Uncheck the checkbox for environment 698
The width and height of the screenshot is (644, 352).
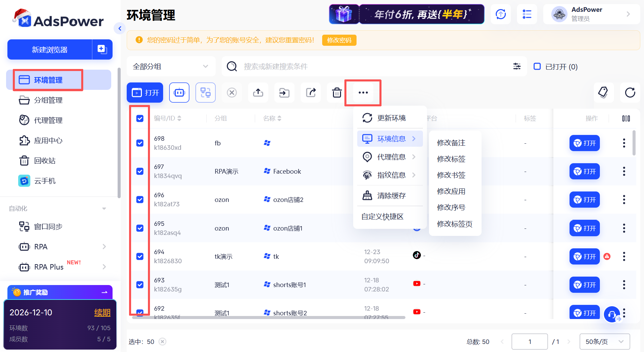139,143
